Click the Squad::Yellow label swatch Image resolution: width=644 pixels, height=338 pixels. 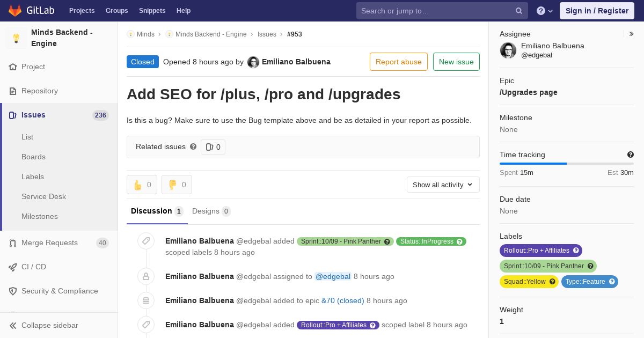(529, 282)
